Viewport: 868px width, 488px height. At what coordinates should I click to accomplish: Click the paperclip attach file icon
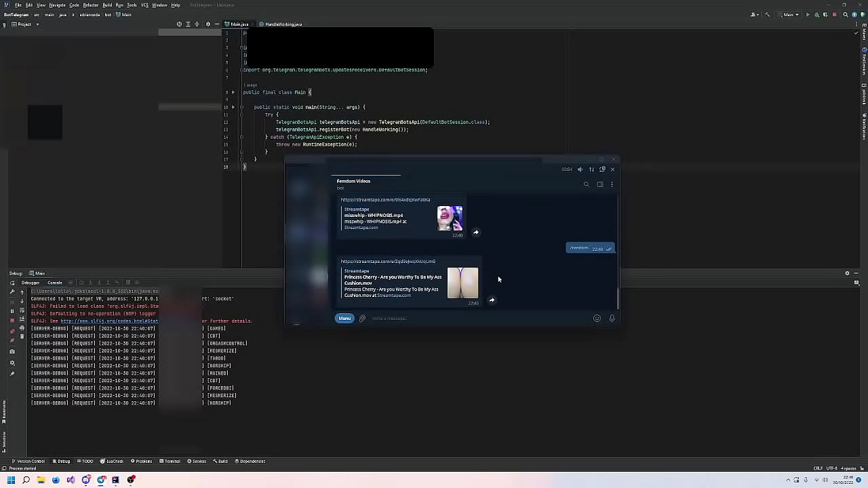(x=362, y=319)
